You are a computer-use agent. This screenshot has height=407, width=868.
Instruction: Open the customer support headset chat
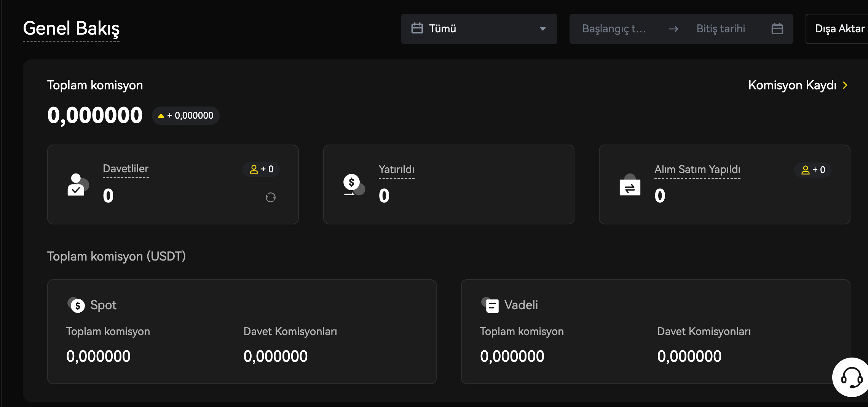click(x=851, y=377)
